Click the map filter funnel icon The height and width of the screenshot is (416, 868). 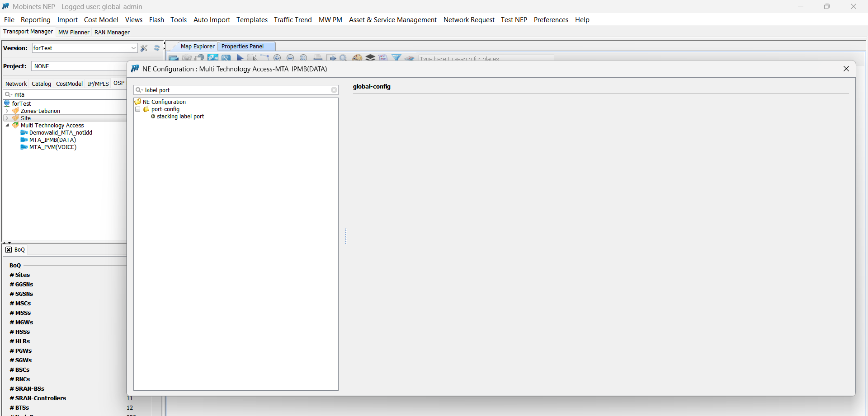(396, 58)
